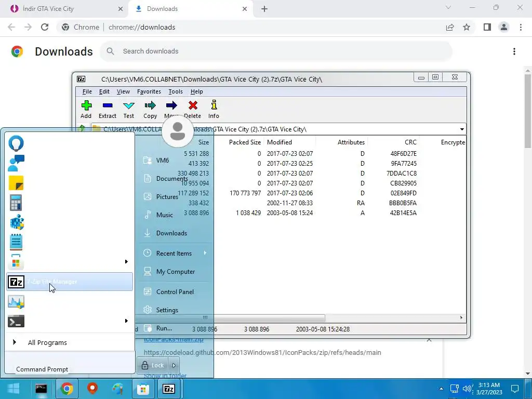Screen dimensions: 532x399
Task: Open the Tips lightbulb app from Start menu
Action: click(16, 143)
